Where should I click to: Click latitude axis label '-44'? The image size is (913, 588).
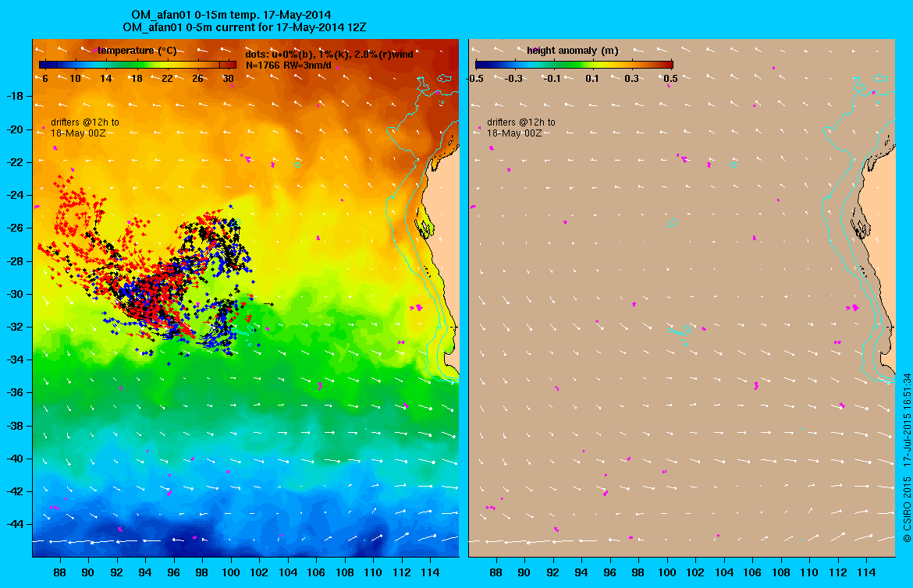click(x=15, y=524)
